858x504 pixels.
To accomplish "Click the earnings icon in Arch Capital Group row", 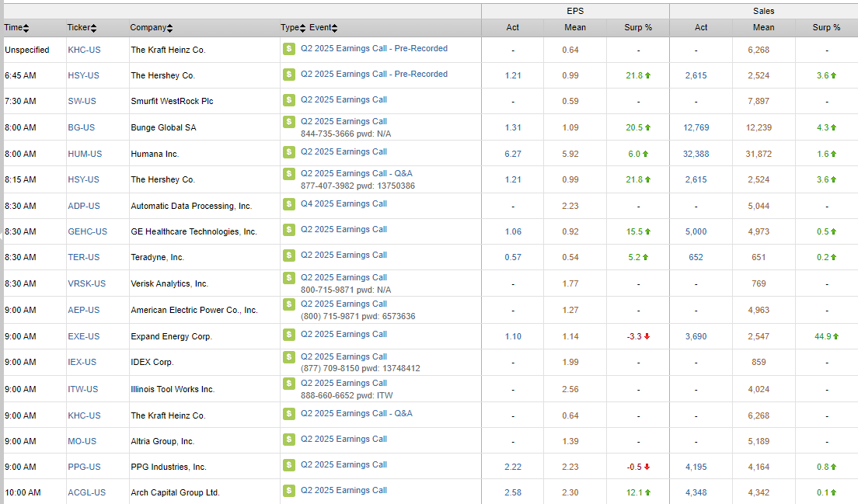I will tap(289, 491).
